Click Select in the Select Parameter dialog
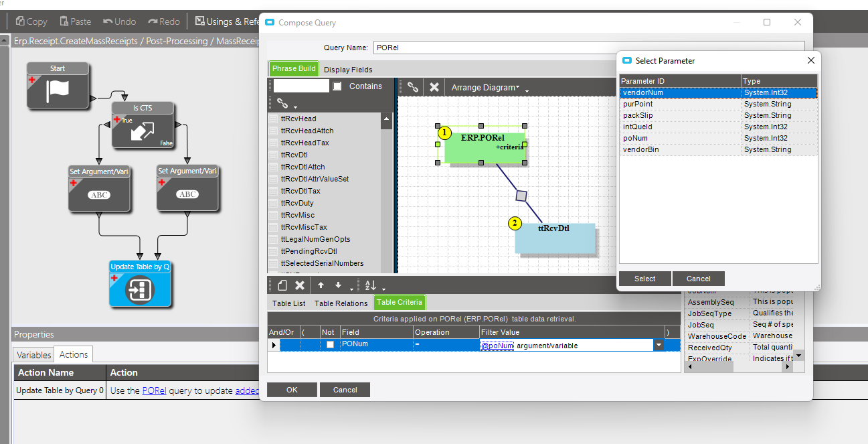 [x=645, y=279]
